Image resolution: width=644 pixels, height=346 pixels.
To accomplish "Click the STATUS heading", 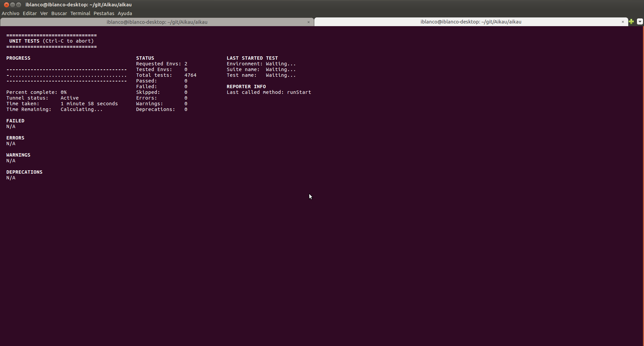I will click(x=145, y=58).
